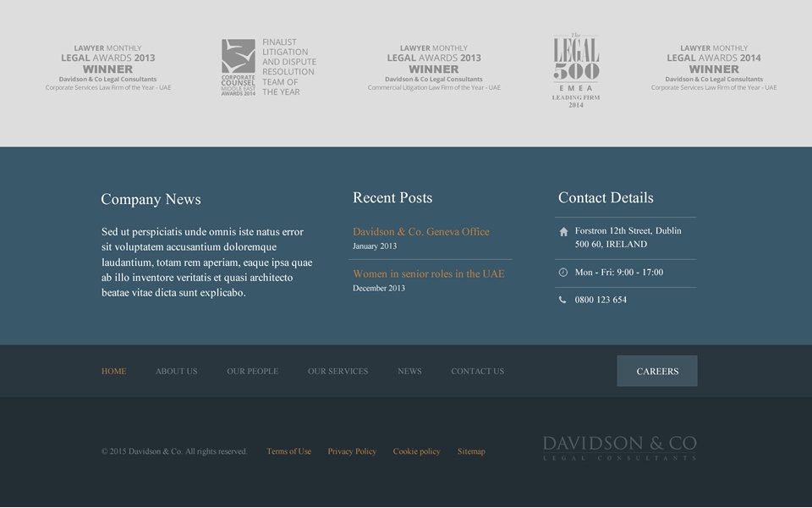Open Our Services menu item
Image resolution: width=812 pixels, height=508 pixels.
[x=337, y=372]
